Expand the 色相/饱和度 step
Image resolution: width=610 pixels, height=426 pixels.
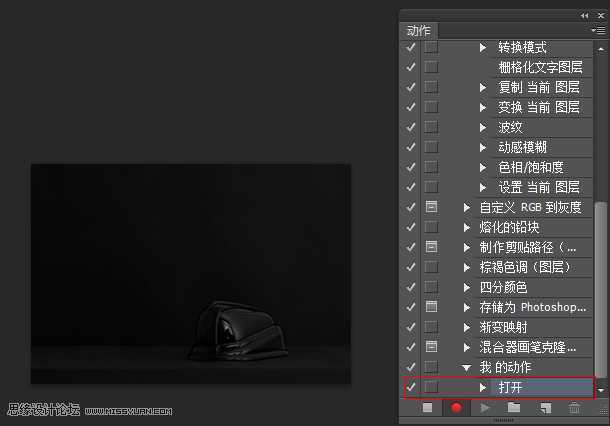click(483, 167)
